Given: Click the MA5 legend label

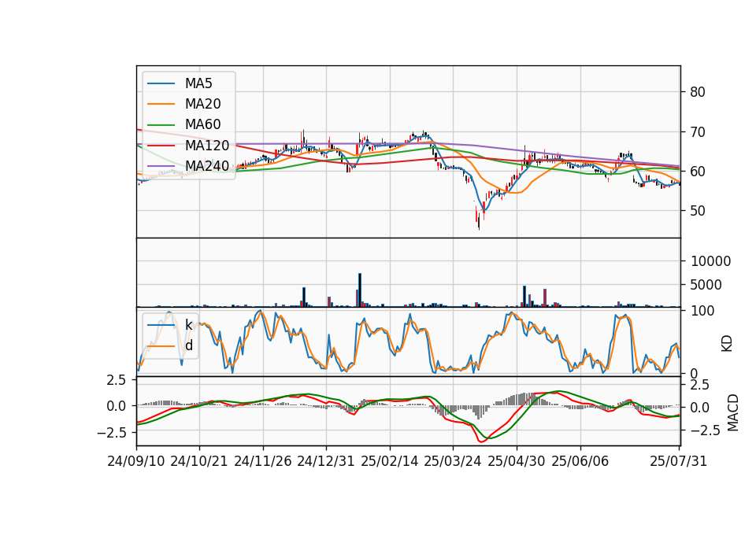Looking at the screenshot, I should coord(198,83).
